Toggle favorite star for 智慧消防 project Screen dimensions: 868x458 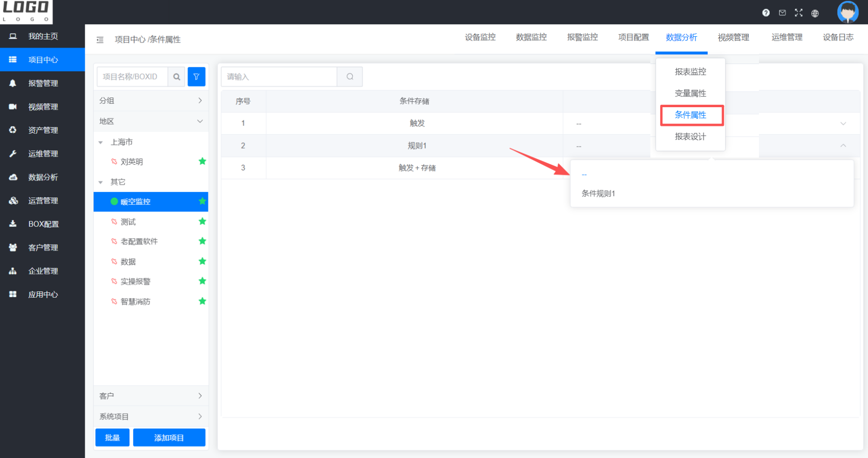(203, 301)
